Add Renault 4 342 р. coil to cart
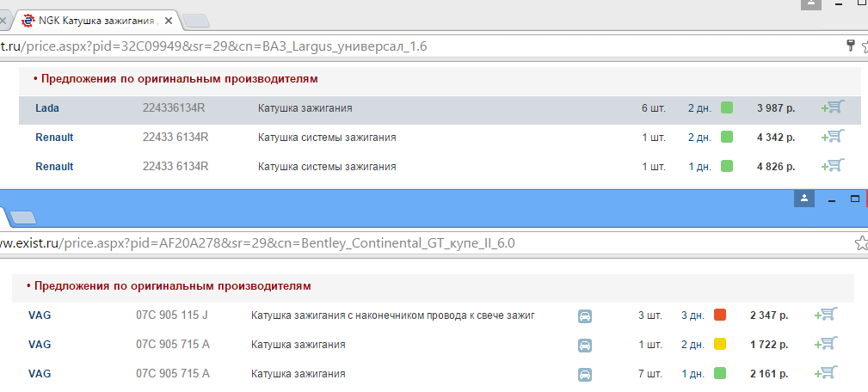This screenshot has width=868, height=392. coord(833,137)
